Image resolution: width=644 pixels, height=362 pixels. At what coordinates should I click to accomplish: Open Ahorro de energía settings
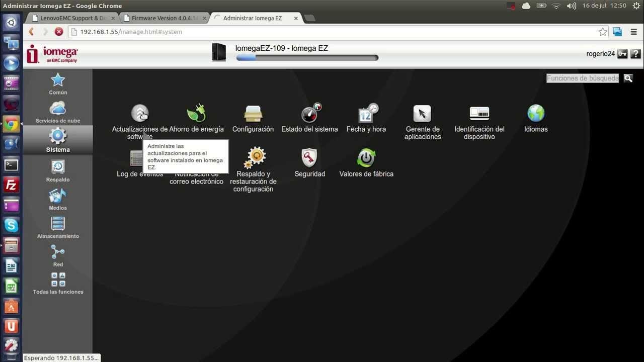click(x=196, y=114)
